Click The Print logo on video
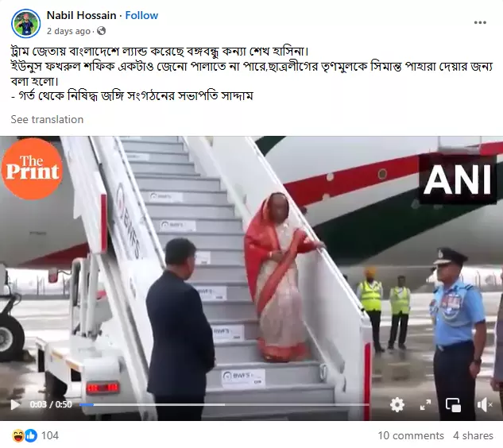The height and width of the screenshot is (448, 503). [x=32, y=168]
